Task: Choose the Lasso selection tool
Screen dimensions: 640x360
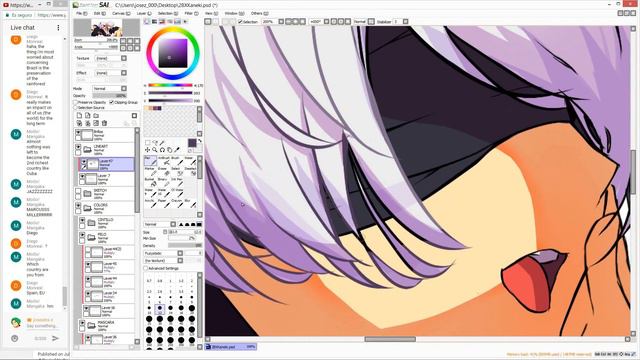Action: click(x=155, y=142)
